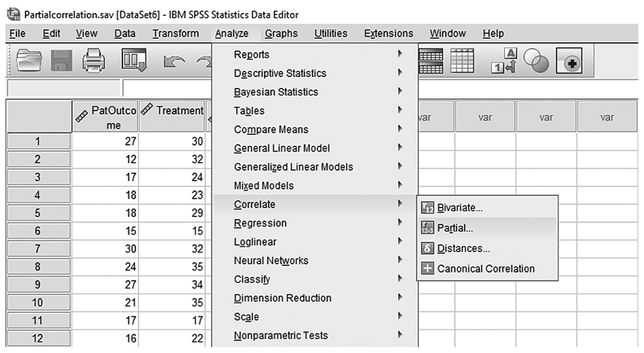Expand the Regression submenu
The height and width of the screenshot is (353, 644).
tap(315, 223)
